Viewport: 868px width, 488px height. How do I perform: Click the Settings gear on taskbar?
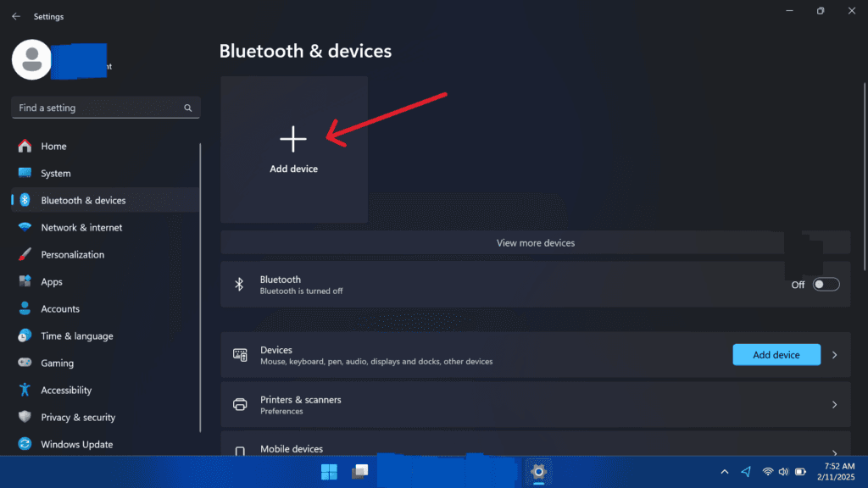[538, 471]
